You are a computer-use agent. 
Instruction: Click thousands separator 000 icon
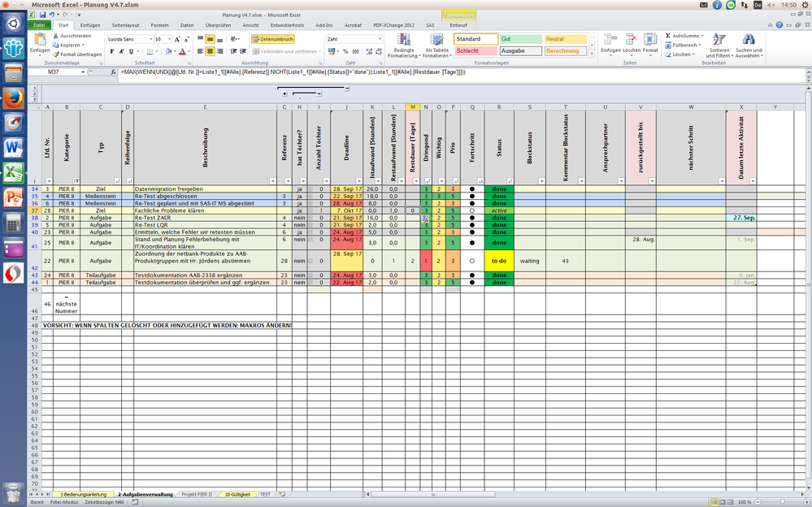(x=355, y=51)
